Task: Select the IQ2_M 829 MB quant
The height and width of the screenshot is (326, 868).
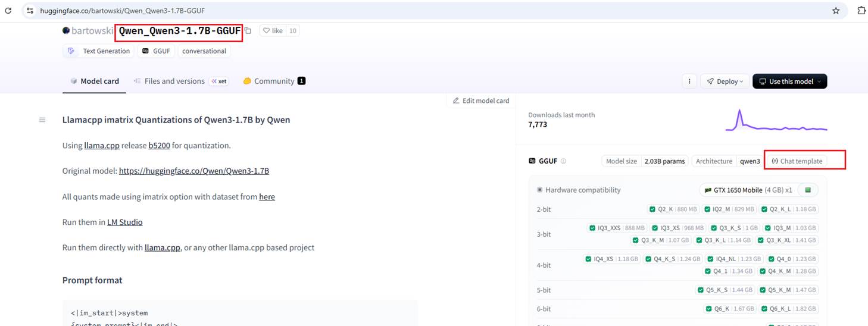Action: point(729,209)
